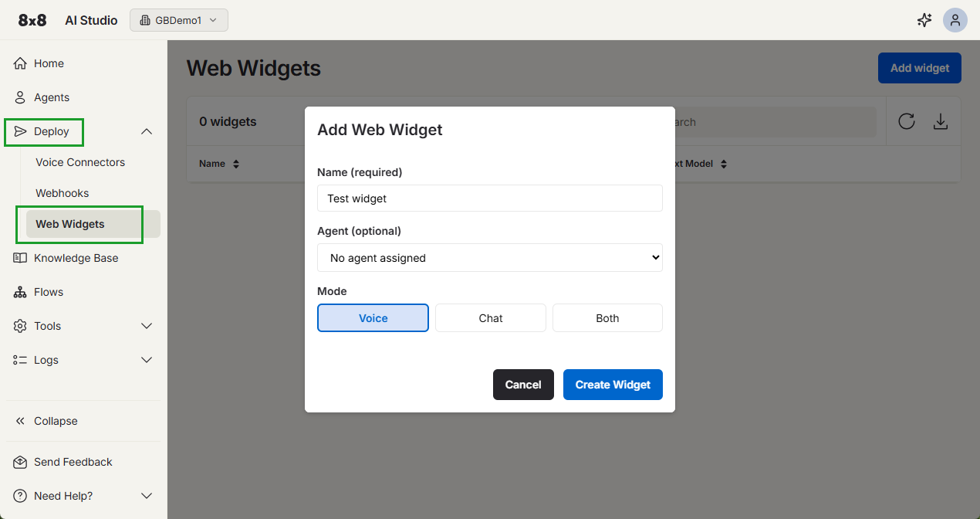980x519 pixels.
Task: Click the Need Help question-mark icon
Action: coord(20,496)
